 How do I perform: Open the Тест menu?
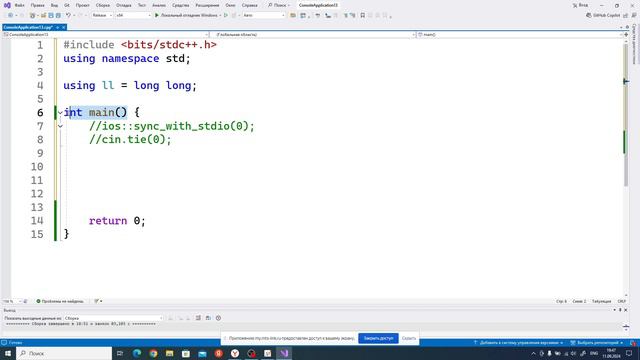(142, 5)
